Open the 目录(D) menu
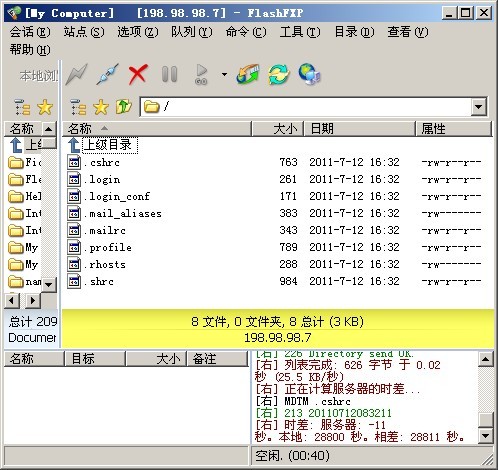Viewport: 498px width, 470px height. pyautogui.click(x=354, y=32)
